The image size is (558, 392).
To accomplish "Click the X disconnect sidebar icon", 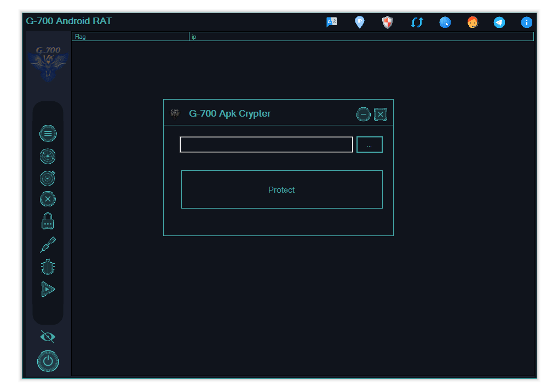I will (48, 199).
